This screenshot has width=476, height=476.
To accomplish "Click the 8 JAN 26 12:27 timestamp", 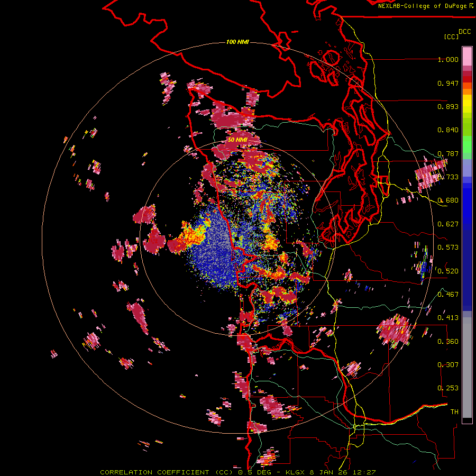I will (343, 472).
